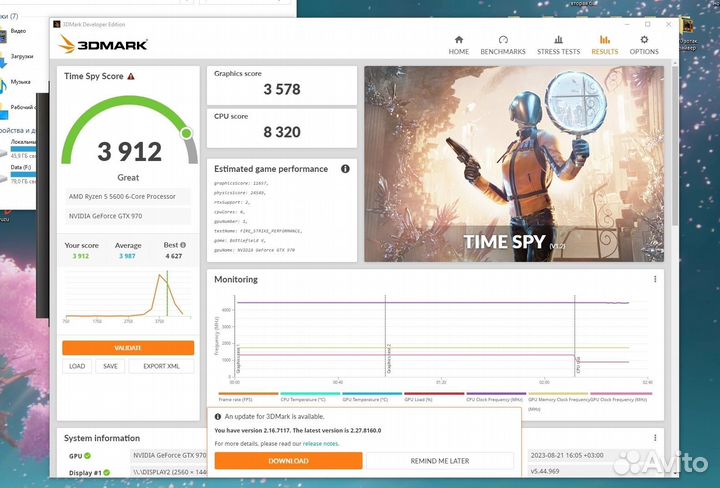Open the OPTIONS gear menu
The image size is (720, 488).
(x=644, y=45)
